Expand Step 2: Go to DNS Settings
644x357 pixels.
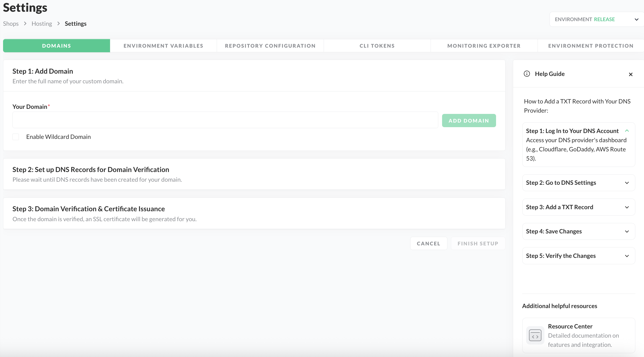click(627, 183)
